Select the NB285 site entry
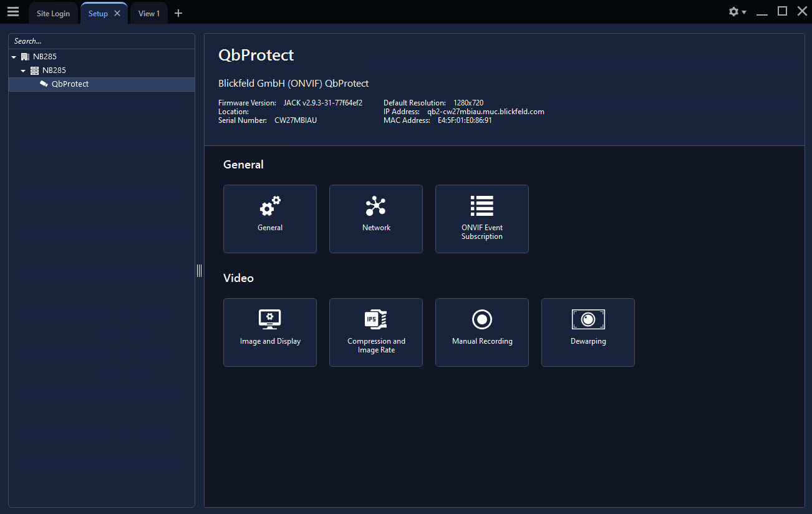 coord(44,57)
